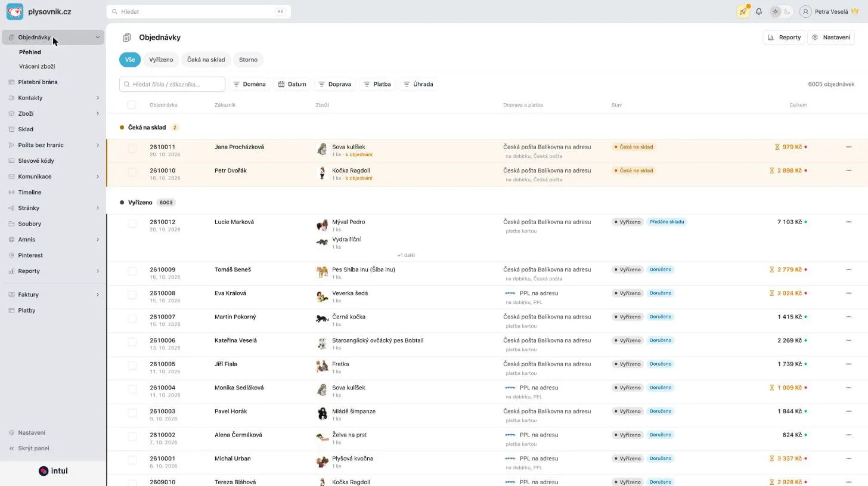
Task: Click the Sklad sidebar icon
Action: pyautogui.click(x=11, y=129)
